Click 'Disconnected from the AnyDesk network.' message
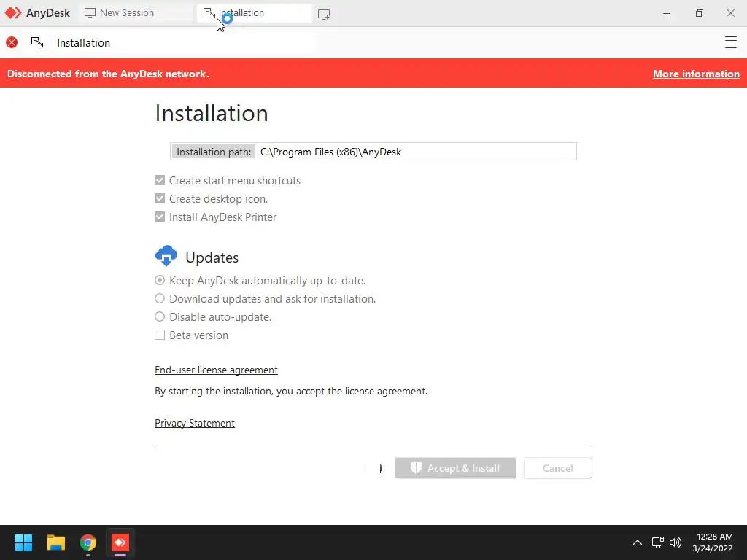Viewport: 747px width, 560px height. coord(108,74)
